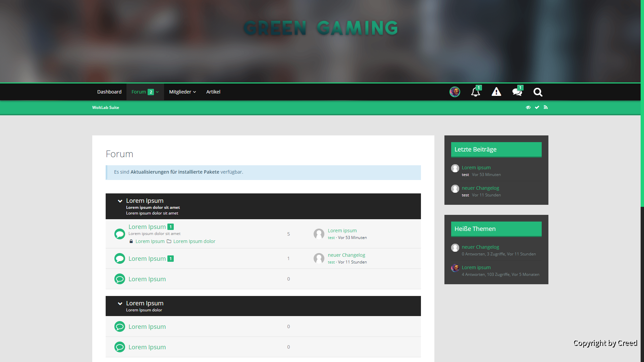The image size is (644, 362).
Task: Collapse the second Lorem Ipsum category
Action: click(x=120, y=304)
